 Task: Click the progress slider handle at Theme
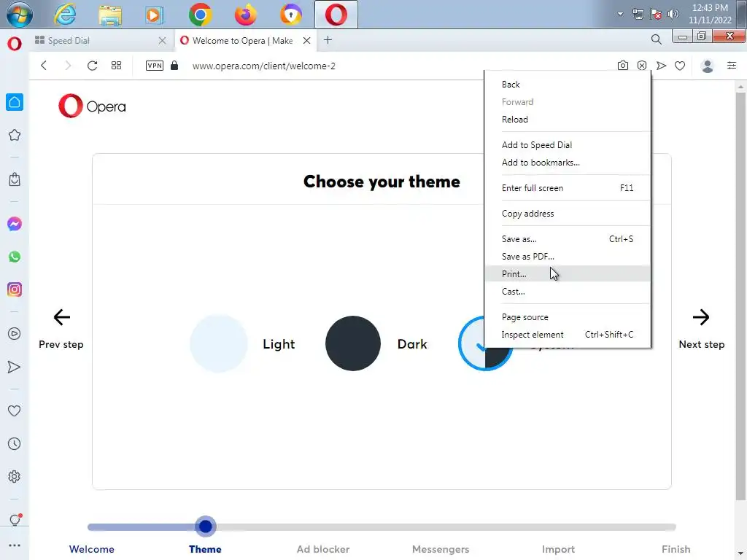(205, 526)
